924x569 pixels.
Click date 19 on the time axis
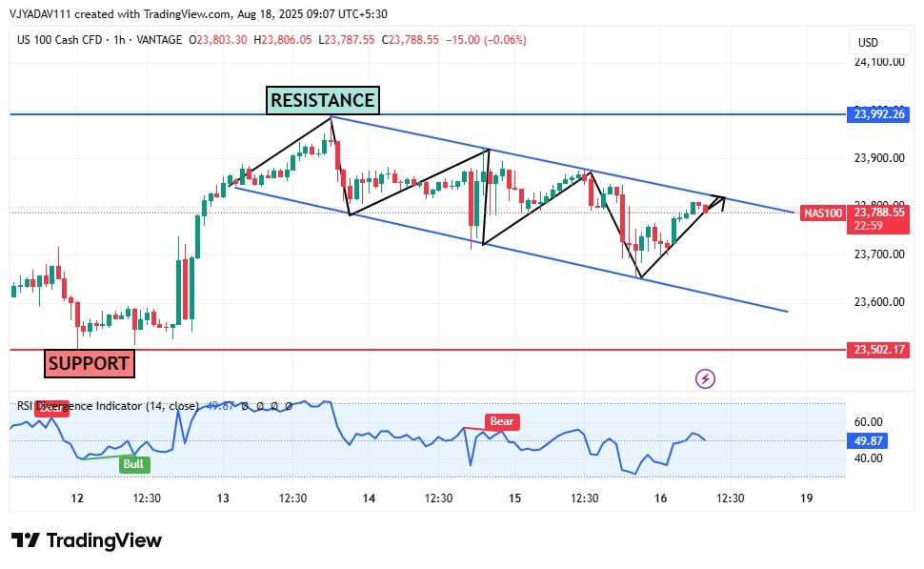(806, 498)
